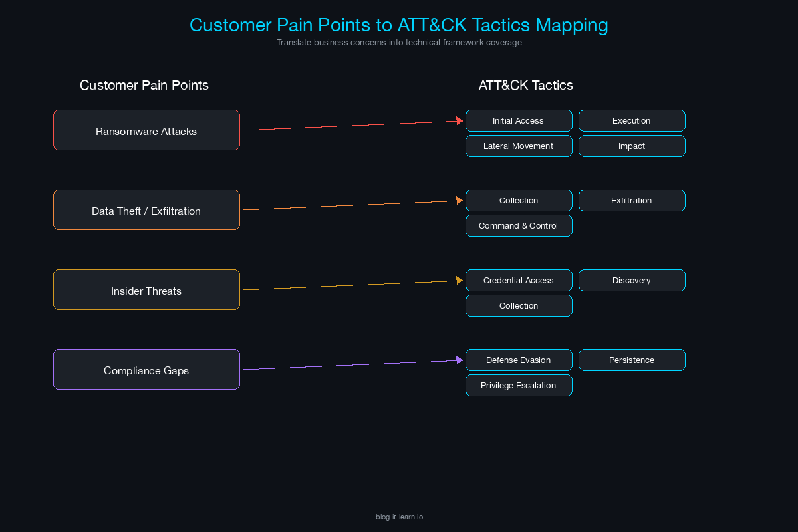Click the Customer Pain Points column header
The width and height of the screenshot is (798, 532).
[x=144, y=85]
